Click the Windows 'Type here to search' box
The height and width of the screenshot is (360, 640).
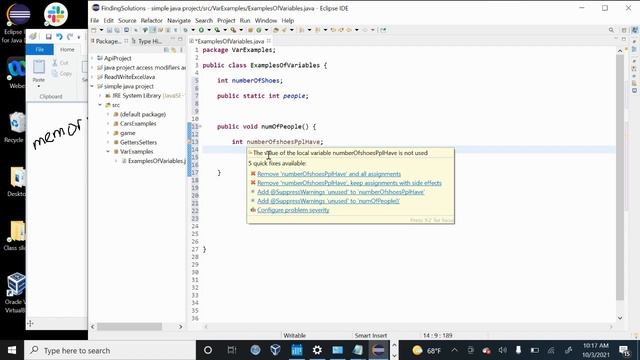pos(110,350)
